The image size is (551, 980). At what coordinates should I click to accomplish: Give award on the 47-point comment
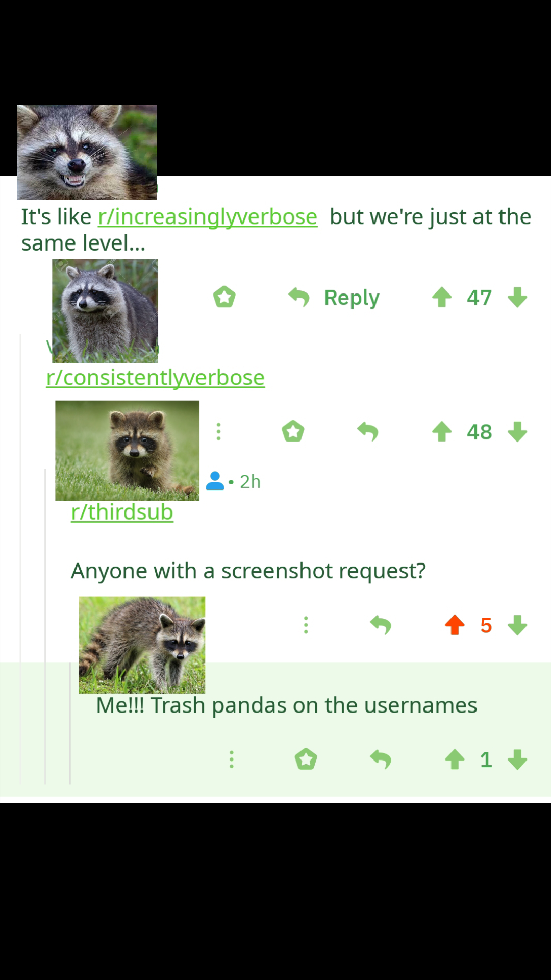pos(224,297)
